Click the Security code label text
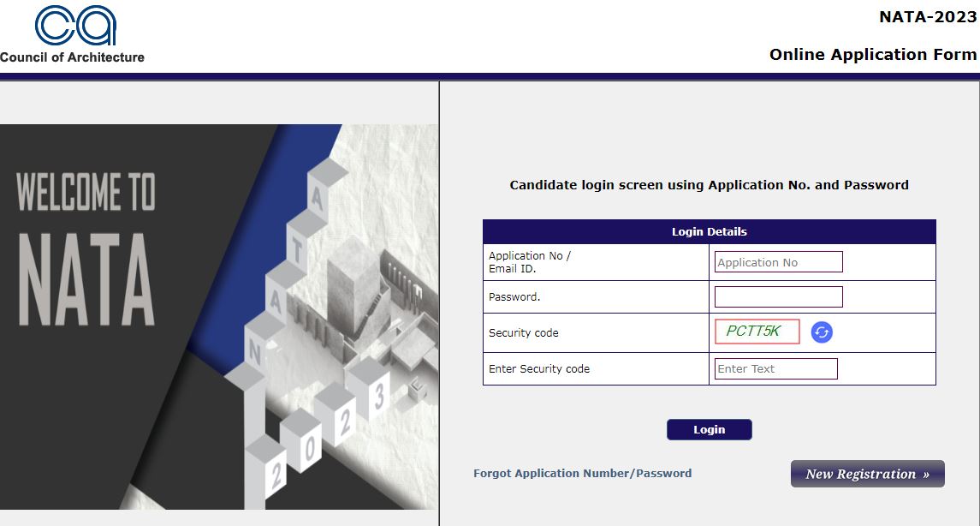 click(x=523, y=332)
